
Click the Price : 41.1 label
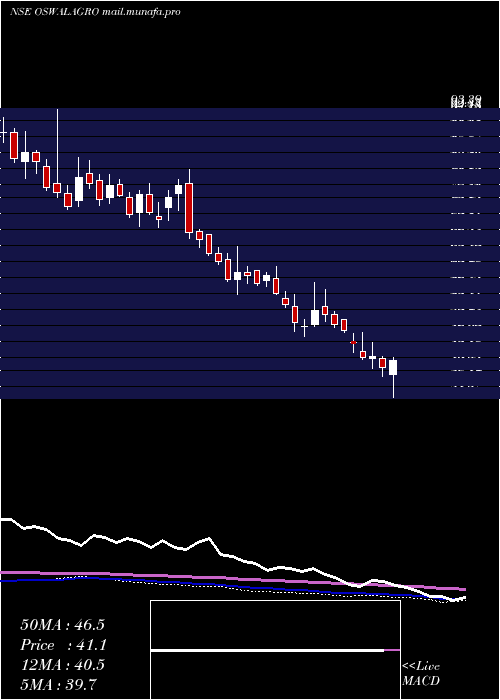62,645
